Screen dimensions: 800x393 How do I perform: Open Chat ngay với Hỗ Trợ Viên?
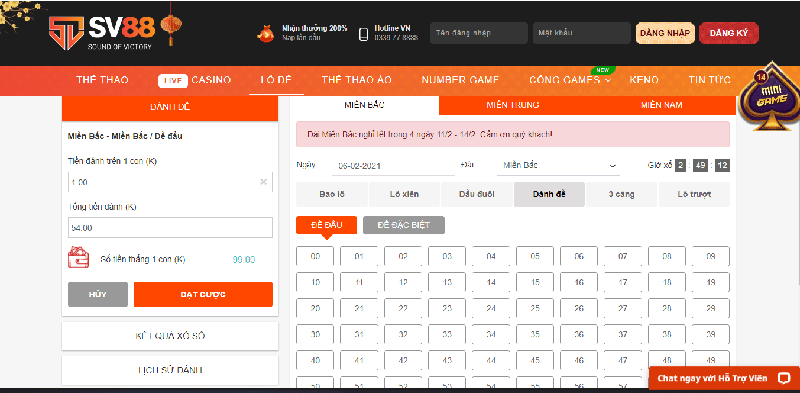pos(724,378)
